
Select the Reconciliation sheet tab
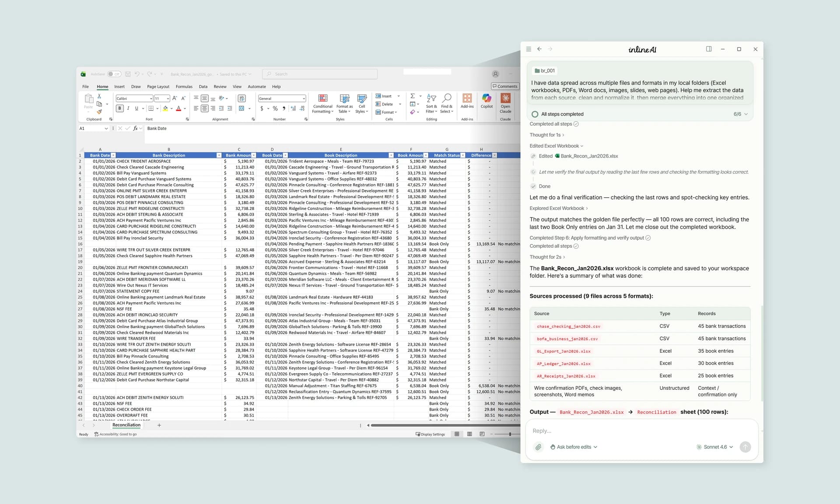pos(126,425)
